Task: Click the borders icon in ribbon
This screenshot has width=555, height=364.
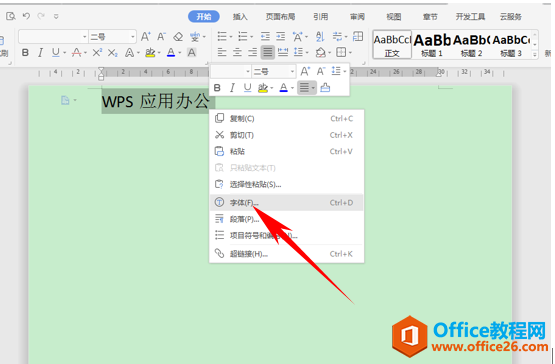Action: 341,53
